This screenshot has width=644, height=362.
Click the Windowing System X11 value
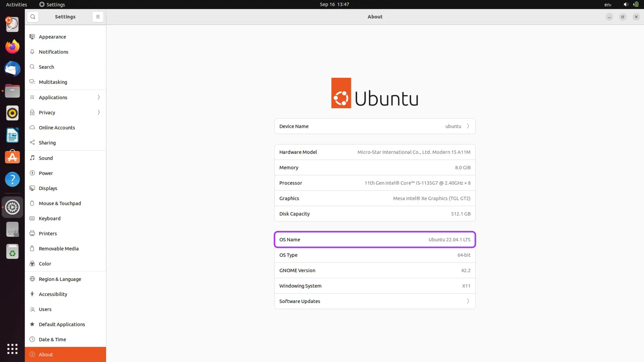[466, 286]
